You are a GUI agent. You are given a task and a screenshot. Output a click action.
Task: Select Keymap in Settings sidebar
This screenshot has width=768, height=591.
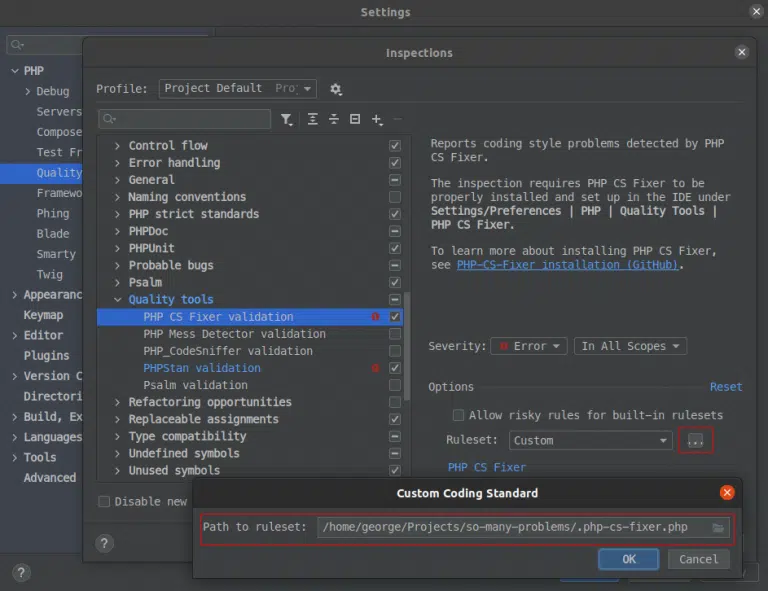pos(43,315)
